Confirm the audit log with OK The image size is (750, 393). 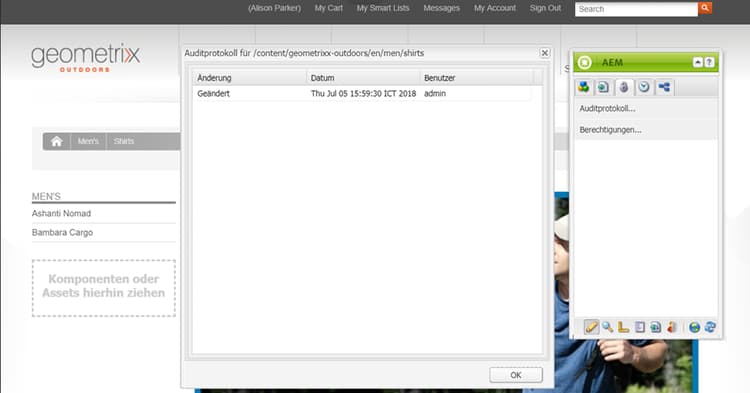pos(516,375)
